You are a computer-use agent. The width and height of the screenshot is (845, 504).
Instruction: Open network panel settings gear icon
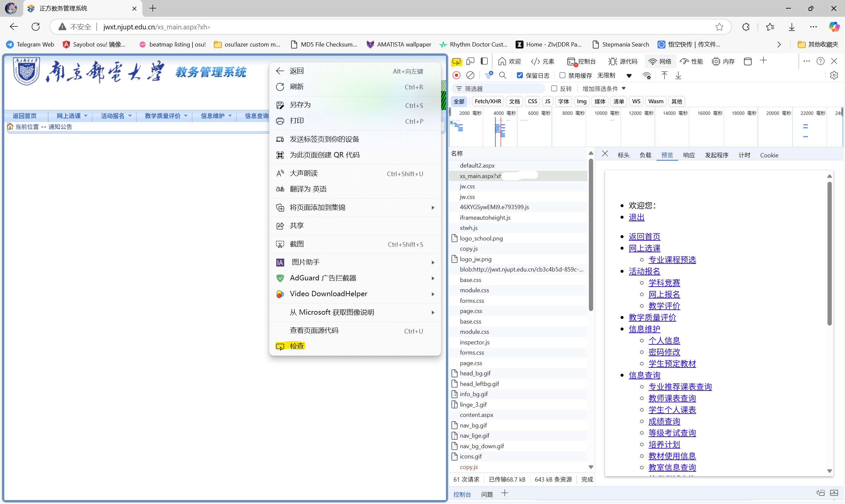tap(834, 75)
